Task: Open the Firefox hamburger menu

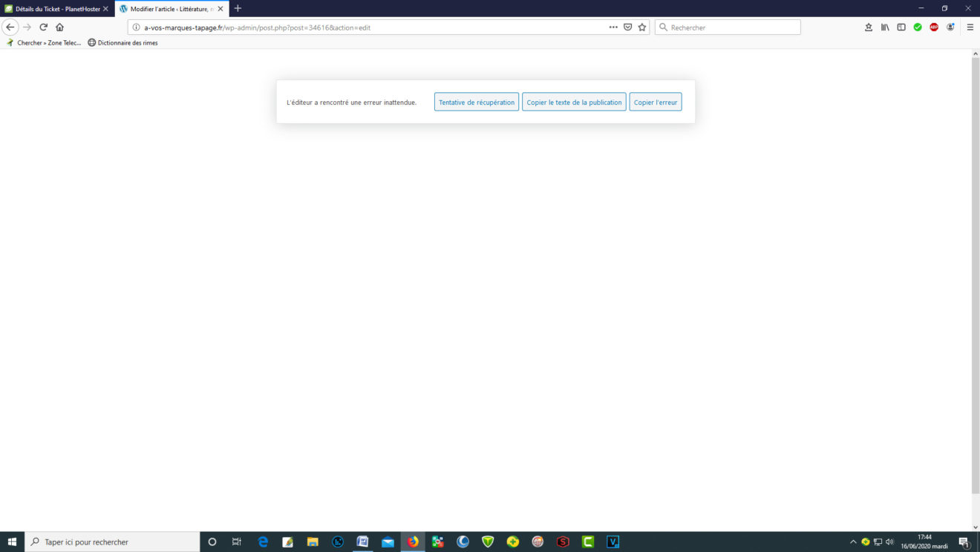Action: pos(970,27)
